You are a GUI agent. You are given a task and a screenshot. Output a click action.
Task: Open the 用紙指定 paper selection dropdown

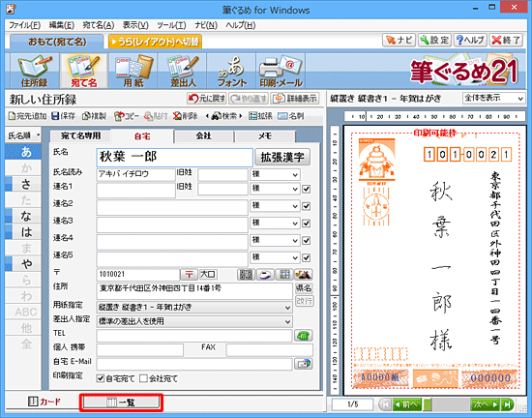[x=194, y=308]
